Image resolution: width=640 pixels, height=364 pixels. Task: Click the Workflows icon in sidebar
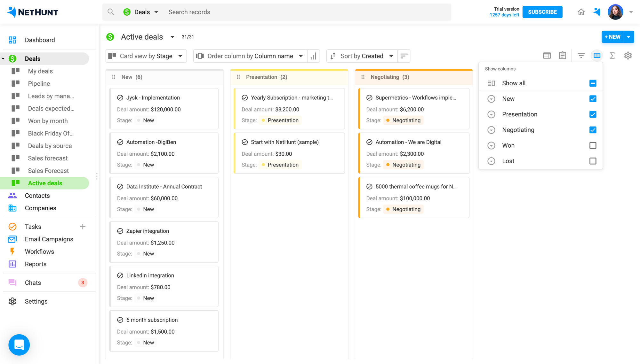tap(12, 251)
